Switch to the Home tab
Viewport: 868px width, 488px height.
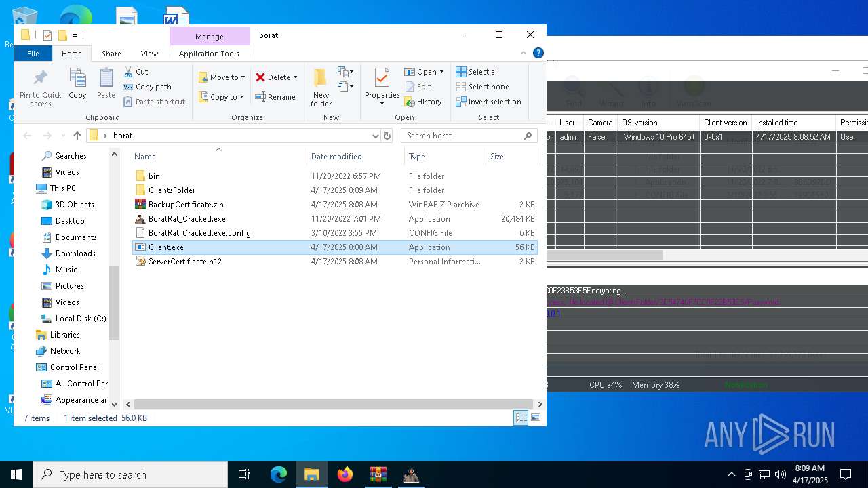point(72,54)
